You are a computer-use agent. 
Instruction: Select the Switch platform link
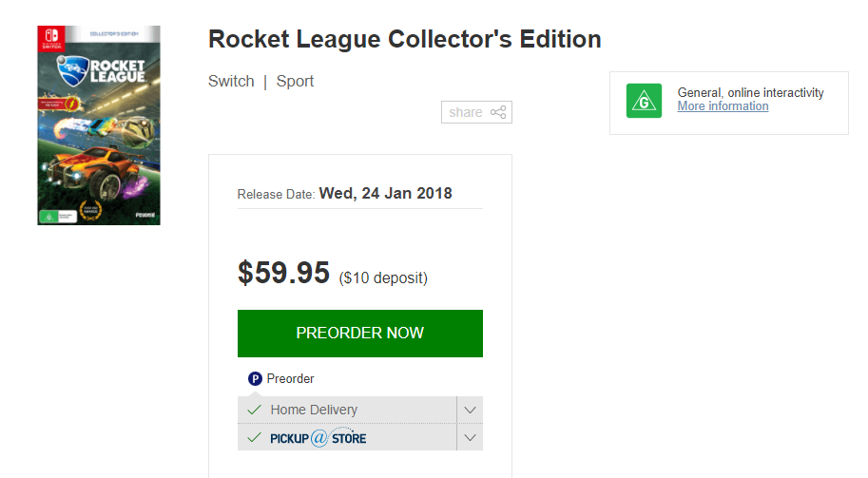pyautogui.click(x=231, y=81)
